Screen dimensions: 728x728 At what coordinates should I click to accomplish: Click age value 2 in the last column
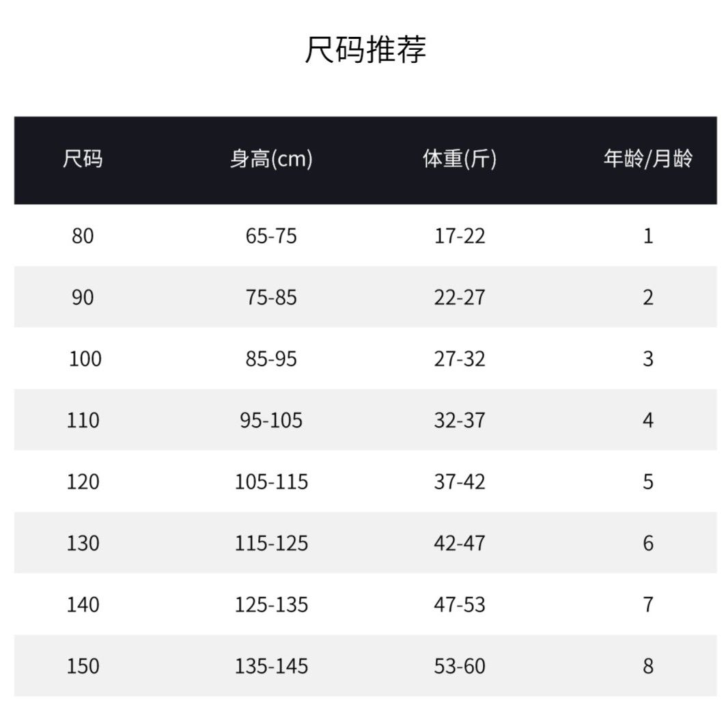pyautogui.click(x=647, y=298)
